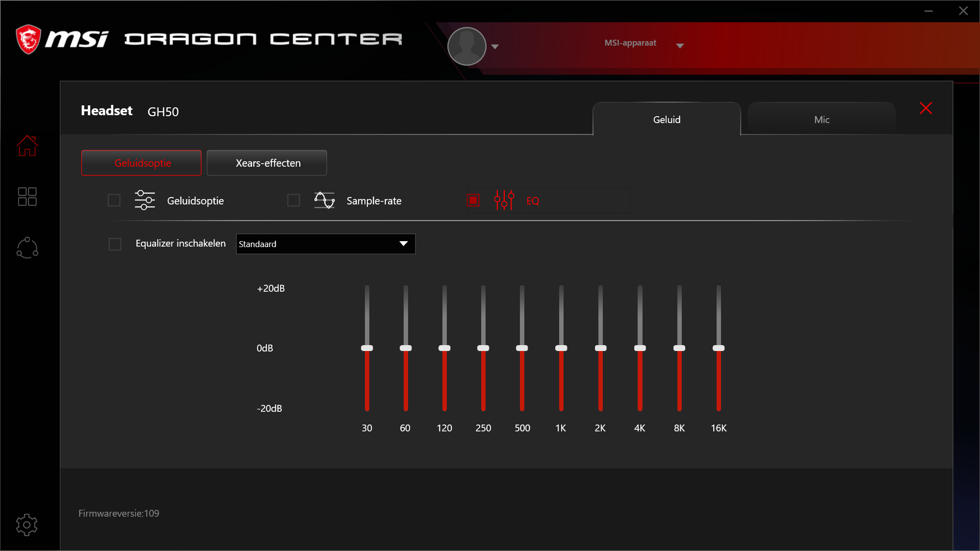Click the Sample-rate label
This screenshot has height=551, width=980.
(x=374, y=200)
